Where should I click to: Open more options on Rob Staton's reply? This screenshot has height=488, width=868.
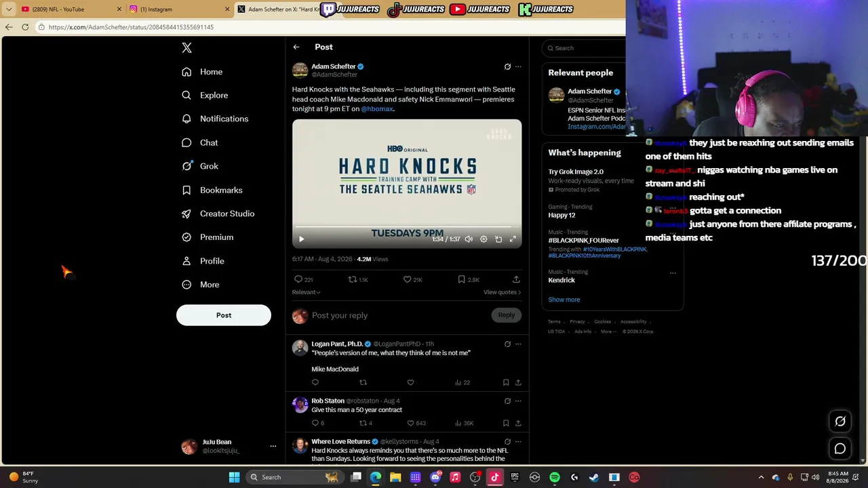pyautogui.click(x=518, y=401)
